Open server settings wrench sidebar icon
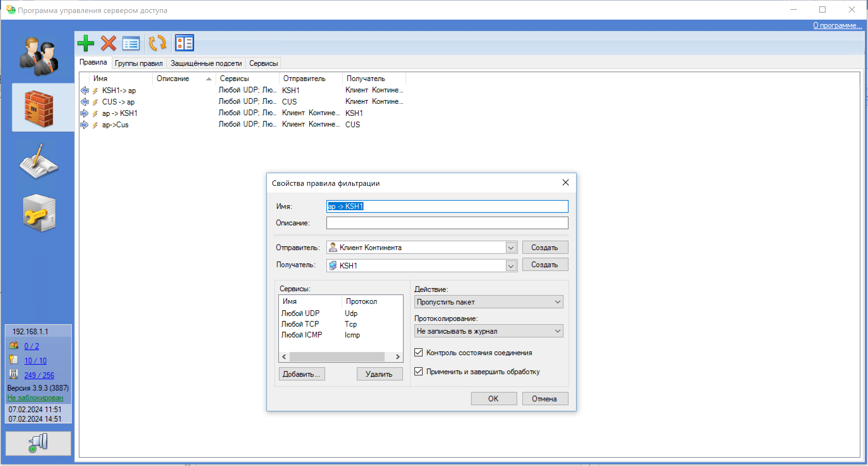868x466 pixels. pyautogui.click(x=39, y=213)
